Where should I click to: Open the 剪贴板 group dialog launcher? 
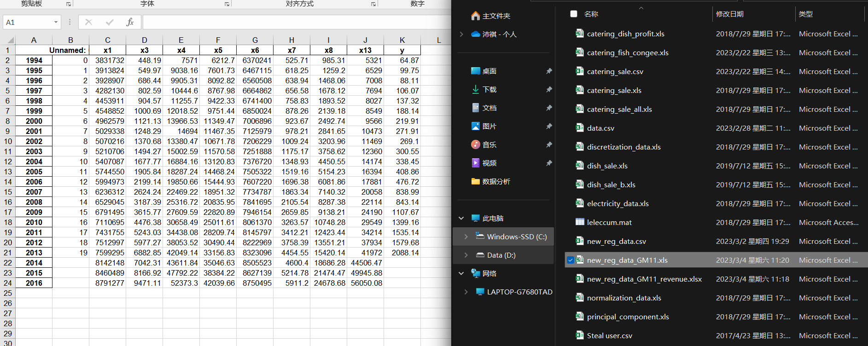click(69, 4)
